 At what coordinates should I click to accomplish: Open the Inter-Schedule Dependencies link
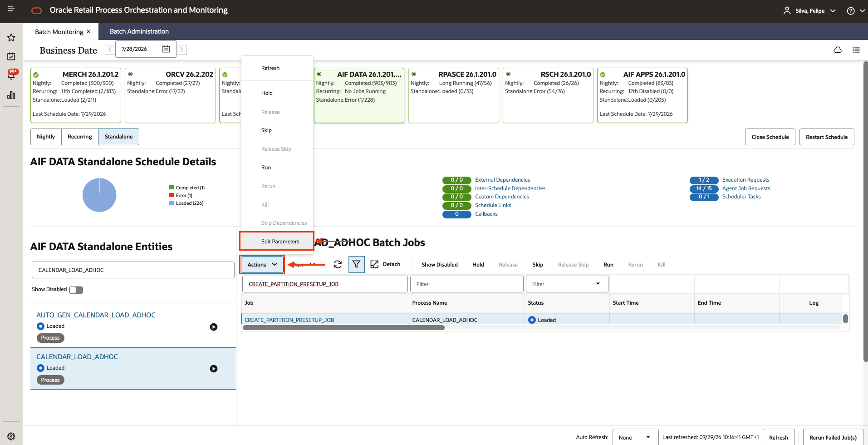[510, 188]
